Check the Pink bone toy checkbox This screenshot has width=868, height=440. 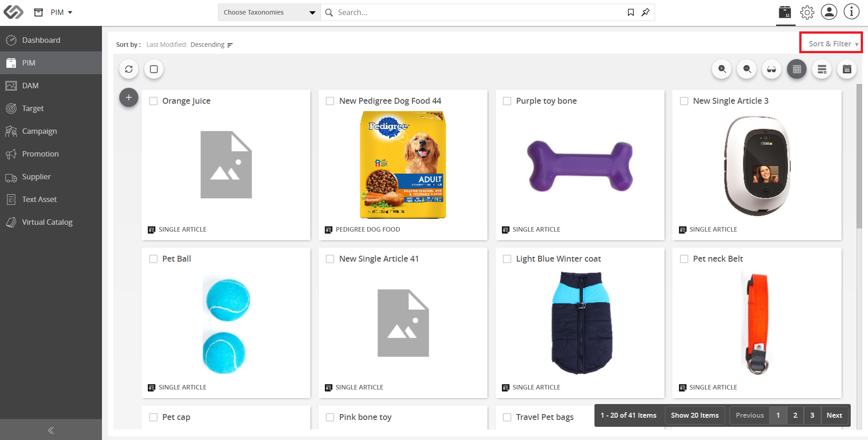tap(330, 417)
